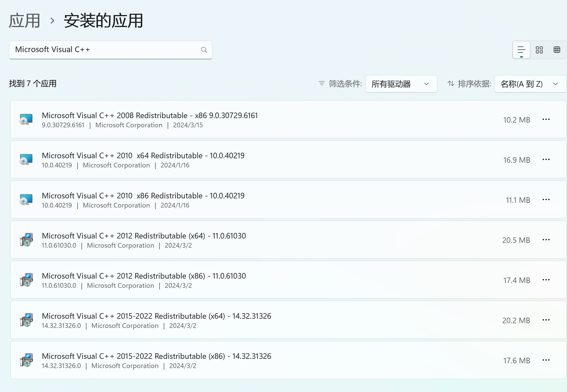This screenshot has width=567, height=392.
Task: Select Visual C++ 2010 x86 Redistributable title
Action: coord(143,196)
